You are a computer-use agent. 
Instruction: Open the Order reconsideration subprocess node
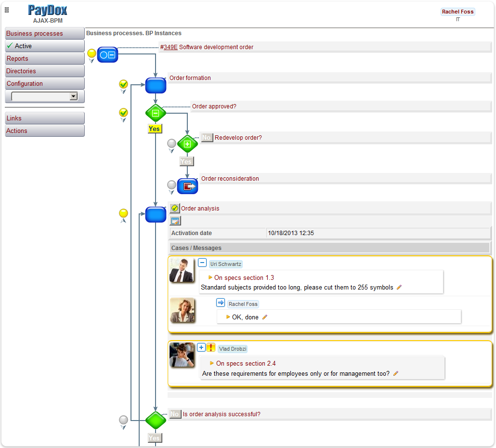pos(188,186)
